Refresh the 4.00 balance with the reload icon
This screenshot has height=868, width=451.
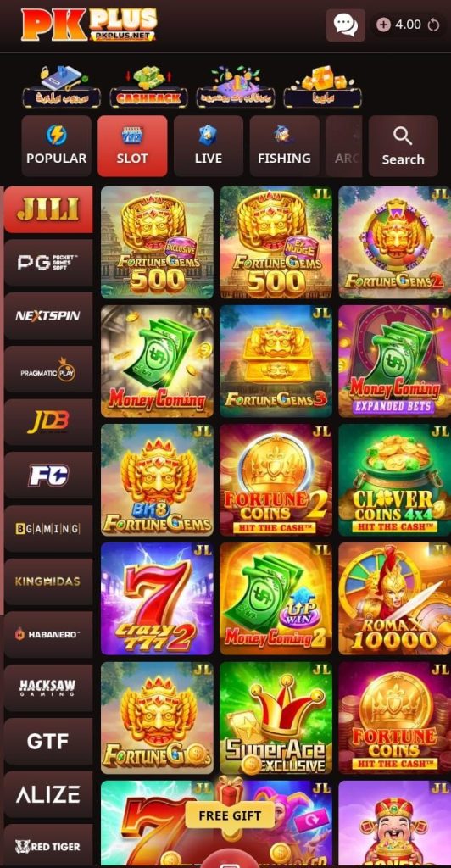[434, 25]
